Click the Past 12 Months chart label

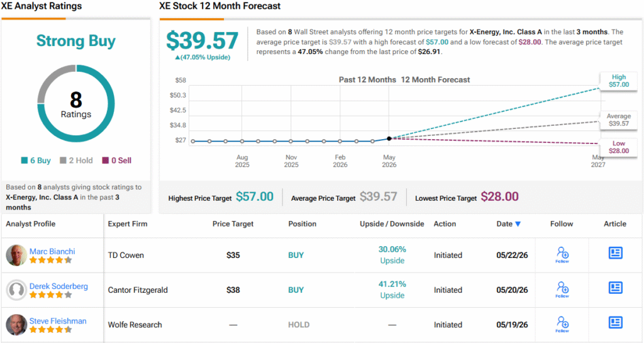[x=367, y=80]
